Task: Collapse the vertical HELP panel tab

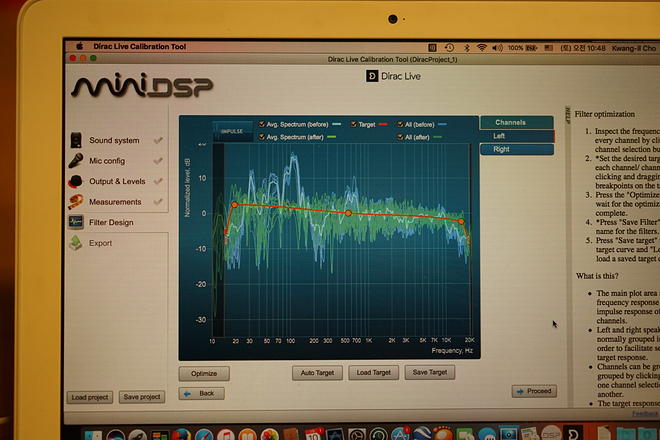Action: point(567,115)
